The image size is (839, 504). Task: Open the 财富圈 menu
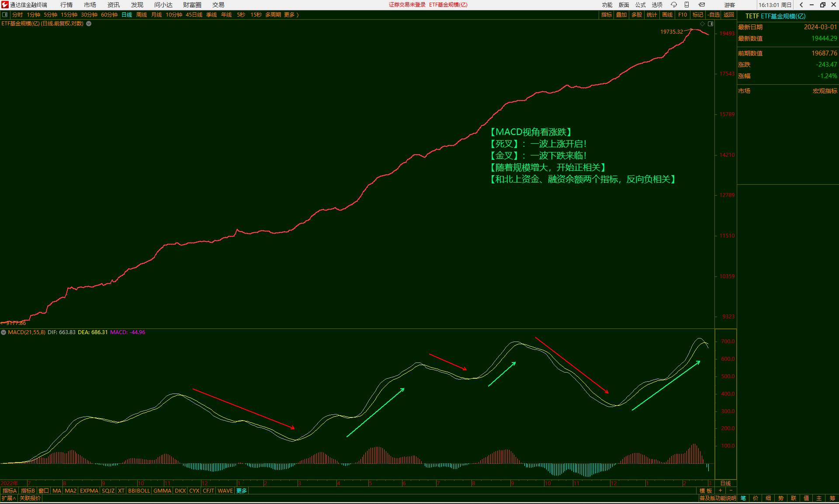[192, 5]
